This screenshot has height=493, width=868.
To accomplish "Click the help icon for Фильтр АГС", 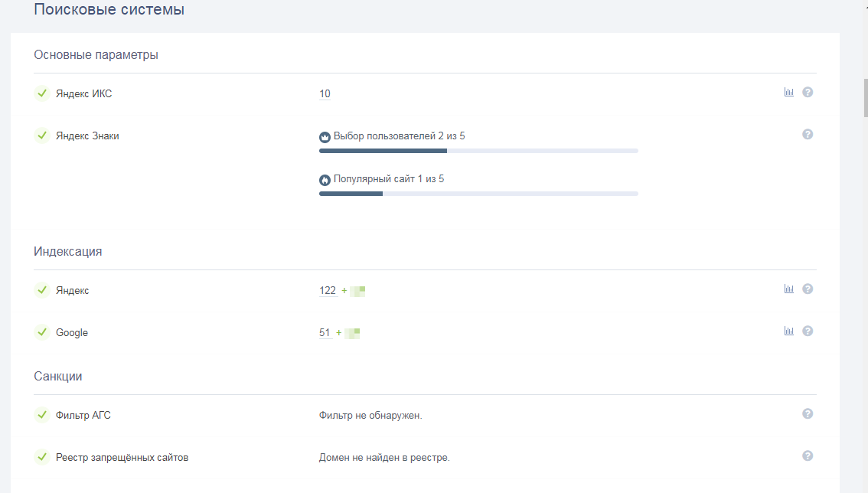I will click(x=808, y=414).
